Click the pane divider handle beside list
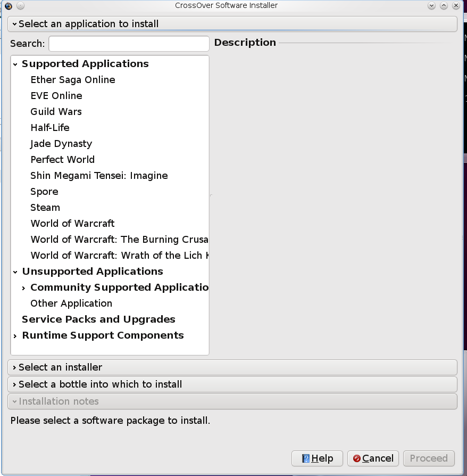The width and height of the screenshot is (467, 476). 211,196
